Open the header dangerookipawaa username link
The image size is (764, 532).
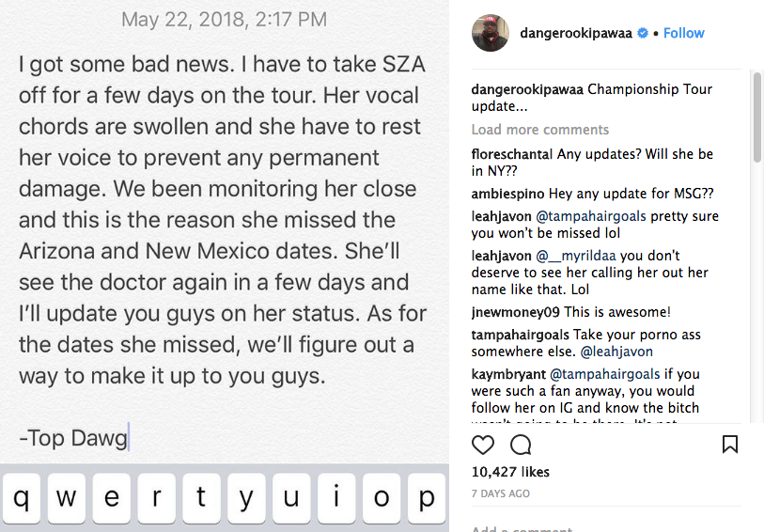[577, 33]
